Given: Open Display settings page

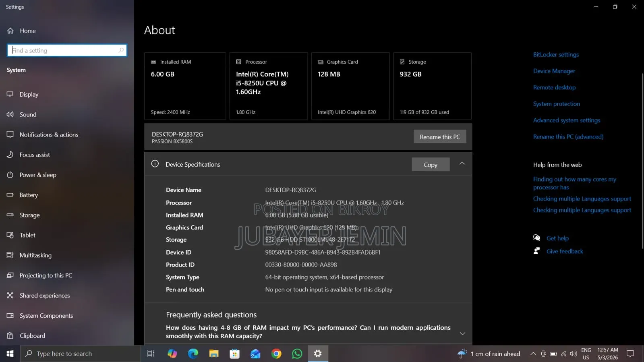Looking at the screenshot, I should coord(29,94).
